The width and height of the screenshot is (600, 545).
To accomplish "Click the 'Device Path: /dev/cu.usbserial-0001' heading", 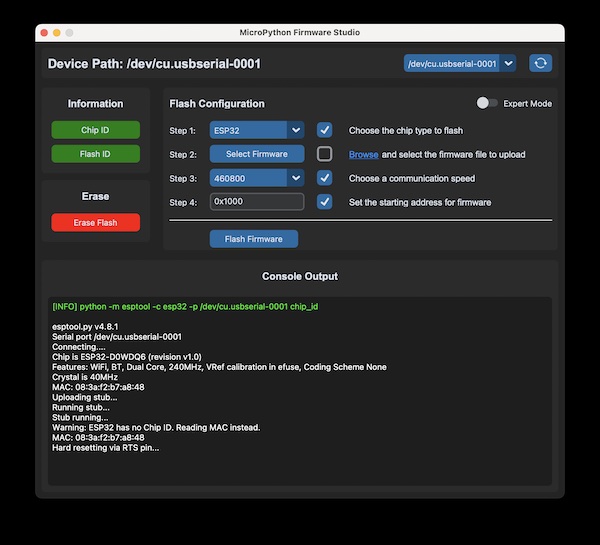I will [154, 64].
